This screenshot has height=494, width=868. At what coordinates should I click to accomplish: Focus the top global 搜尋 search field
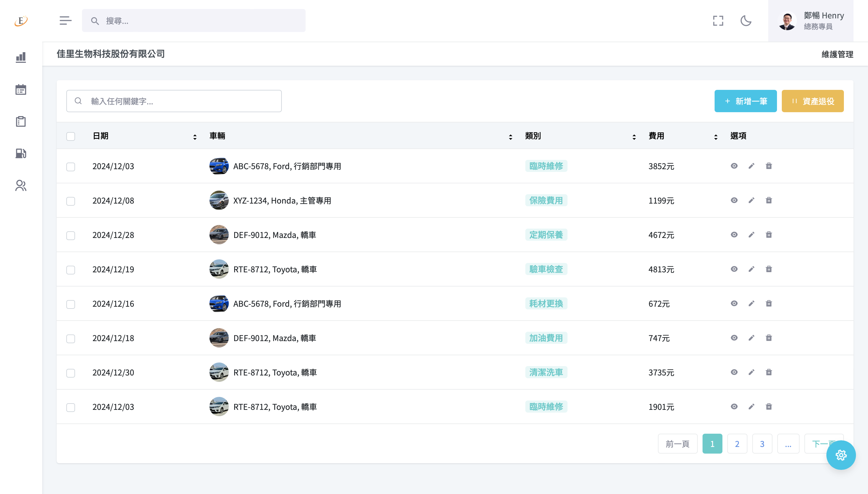pos(193,21)
